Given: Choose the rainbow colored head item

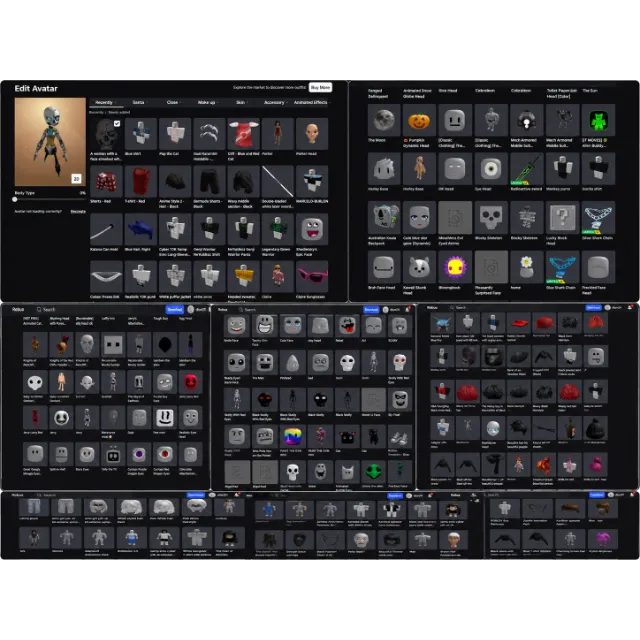Looking at the screenshot, I should [x=293, y=436].
